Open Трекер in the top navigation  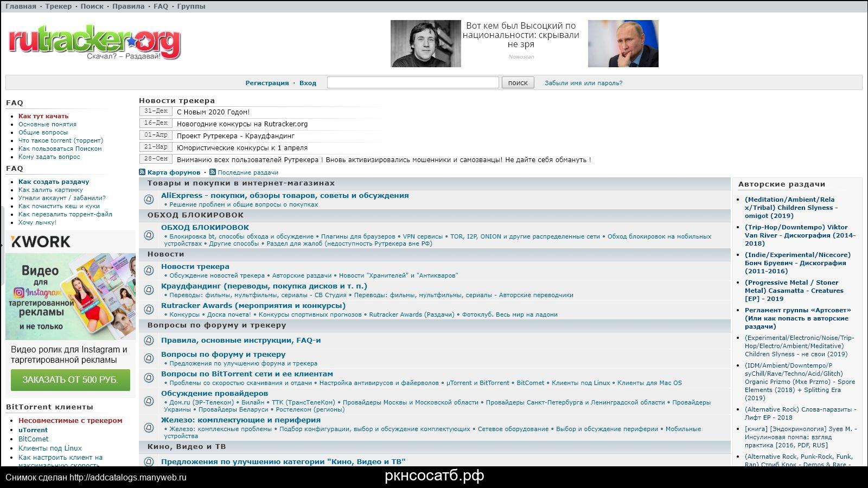click(58, 7)
